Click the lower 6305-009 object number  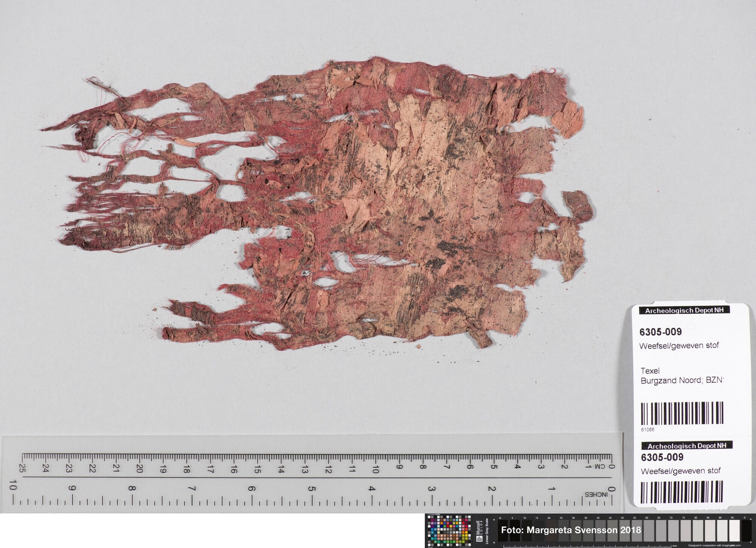tap(662, 457)
